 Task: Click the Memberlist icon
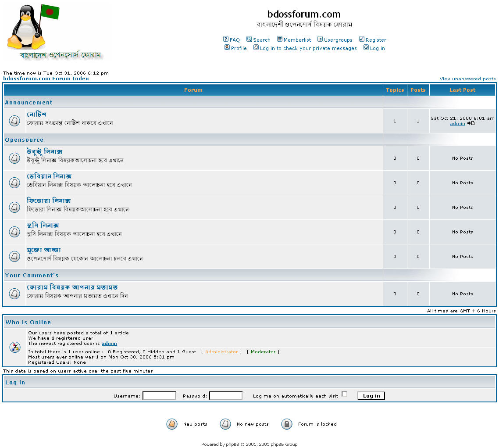[x=279, y=39]
